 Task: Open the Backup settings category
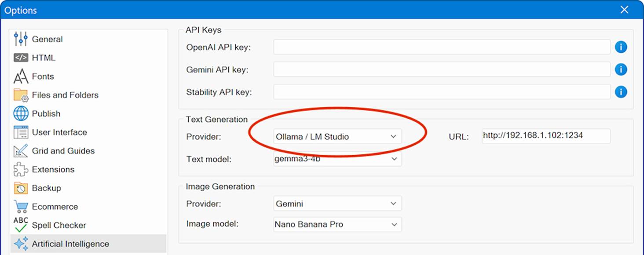coord(46,188)
